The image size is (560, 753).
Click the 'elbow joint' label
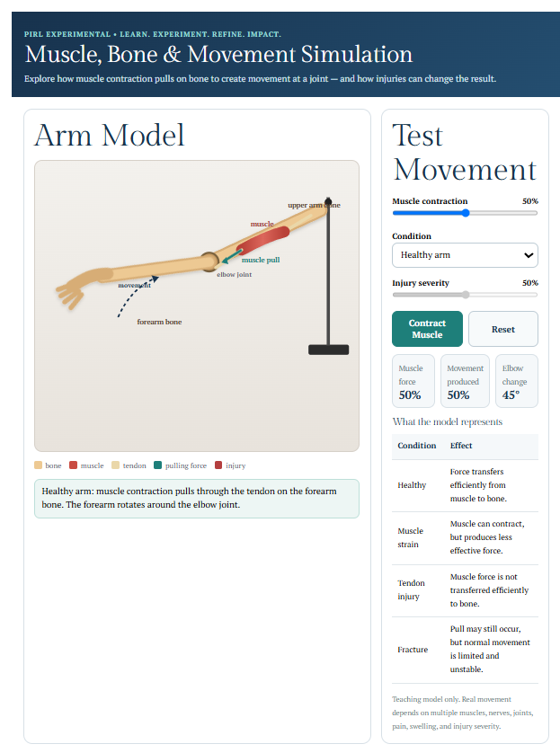(235, 274)
